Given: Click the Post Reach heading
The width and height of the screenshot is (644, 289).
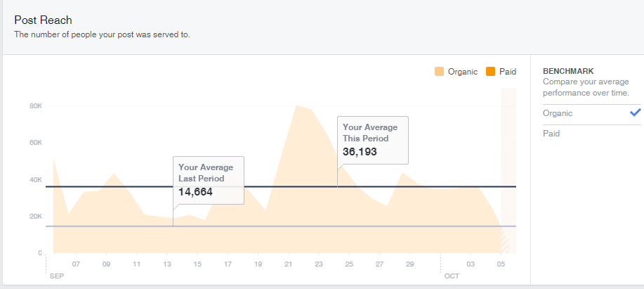Looking at the screenshot, I should pyautogui.click(x=43, y=20).
